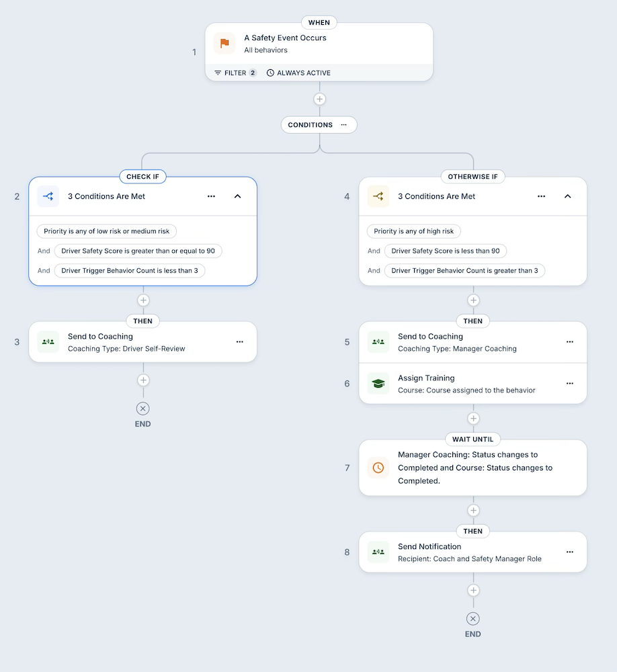Click the Send Notification icon on step 8
617x672 pixels.
(377, 552)
